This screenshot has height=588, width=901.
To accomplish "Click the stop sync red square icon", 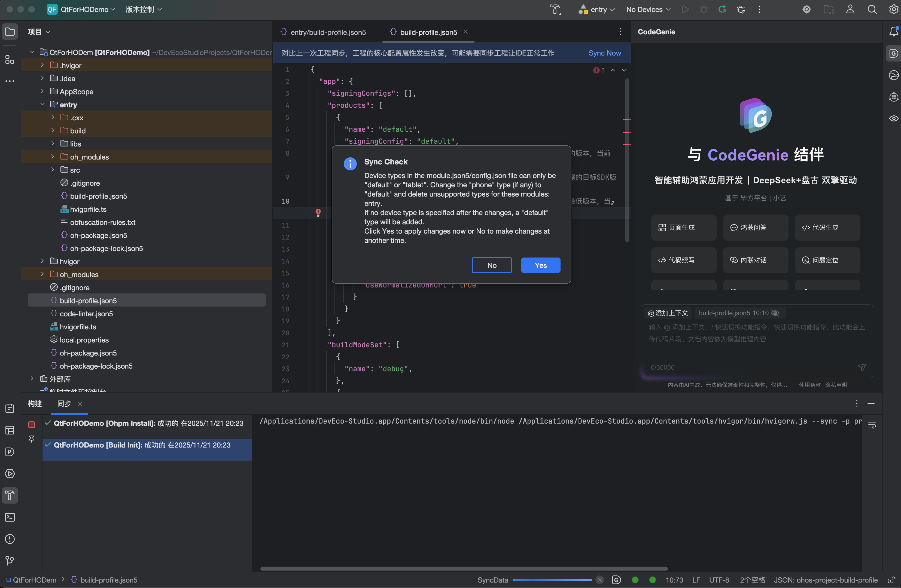I will pos(32,425).
